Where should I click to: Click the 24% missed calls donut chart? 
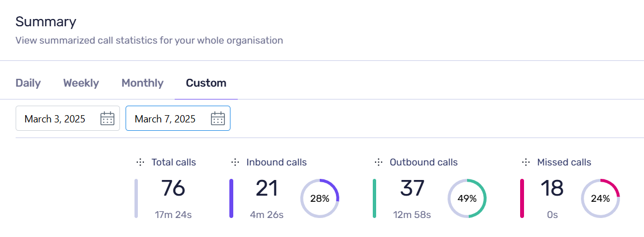(x=600, y=198)
